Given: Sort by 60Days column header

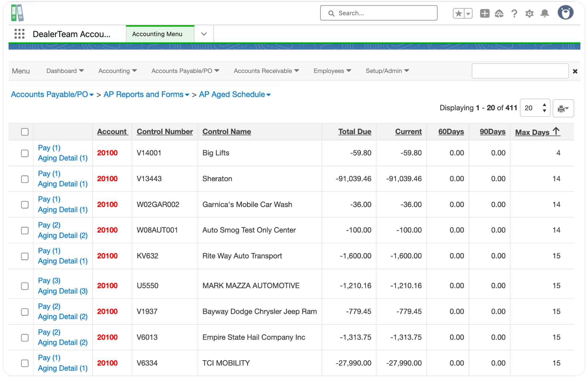Looking at the screenshot, I should (x=451, y=132).
